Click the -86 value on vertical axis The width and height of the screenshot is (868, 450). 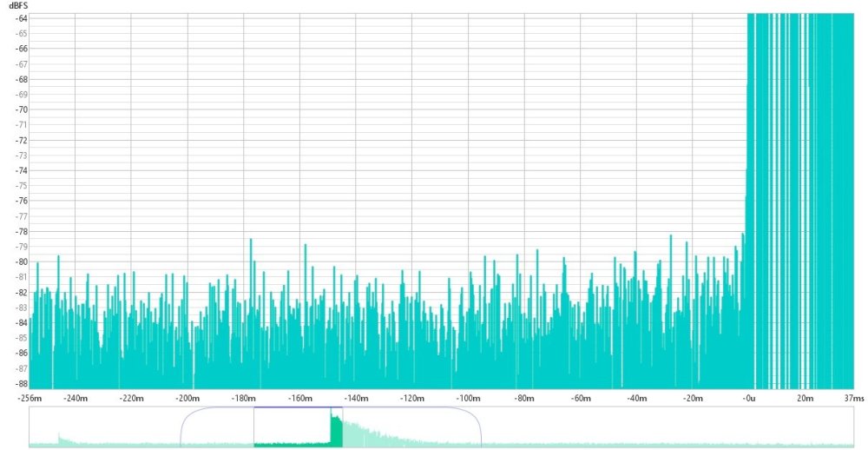(x=21, y=353)
